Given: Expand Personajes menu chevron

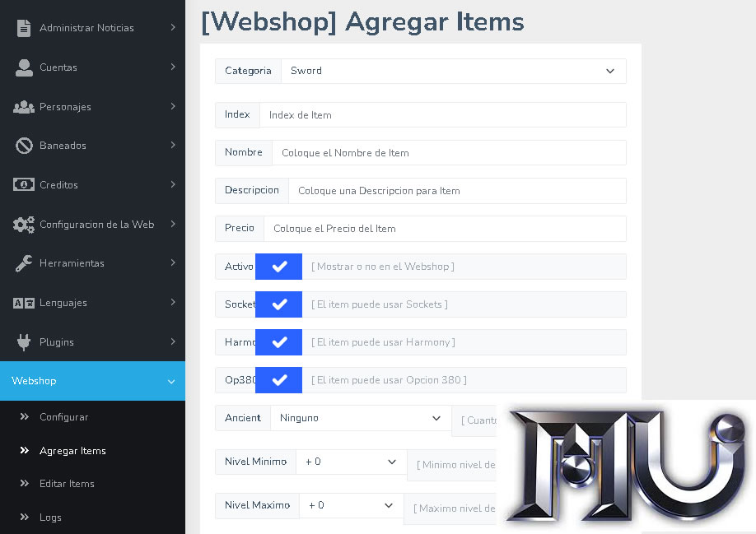Looking at the screenshot, I should tap(173, 106).
